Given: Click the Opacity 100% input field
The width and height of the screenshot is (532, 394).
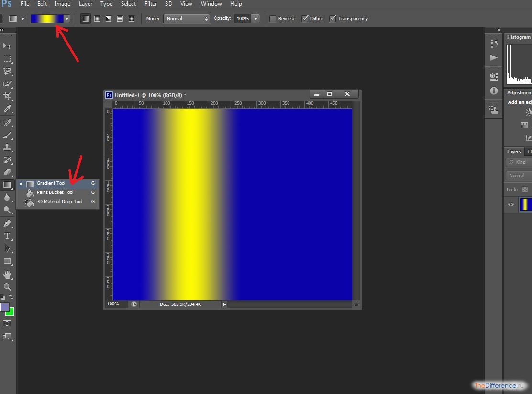Looking at the screenshot, I should (243, 19).
